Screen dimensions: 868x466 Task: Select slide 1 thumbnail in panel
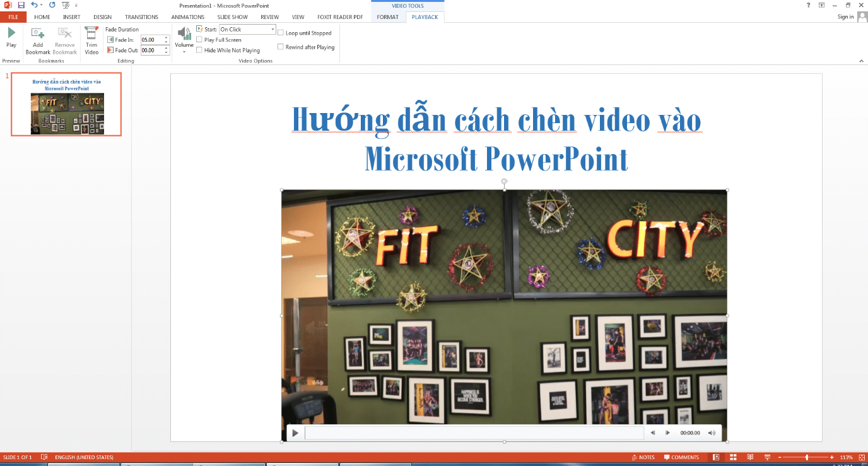[x=66, y=104]
